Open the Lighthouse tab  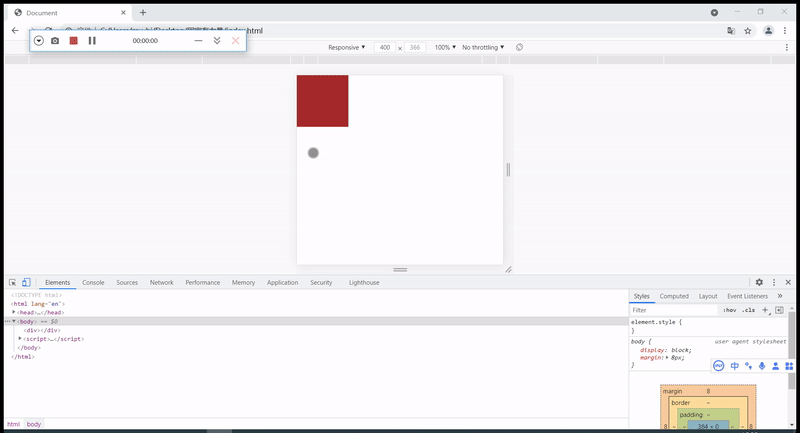click(364, 283)
